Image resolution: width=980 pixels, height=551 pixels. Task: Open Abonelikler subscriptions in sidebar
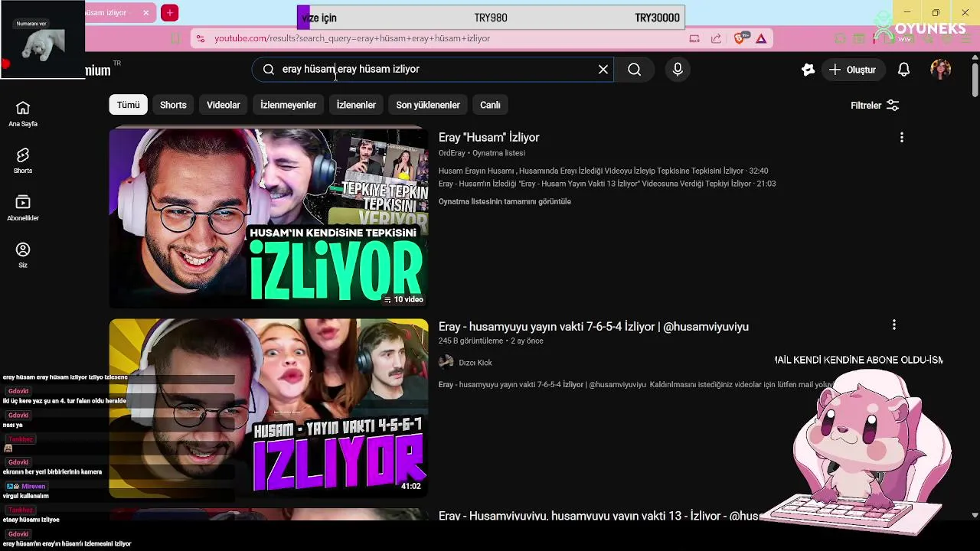(23, 207)
